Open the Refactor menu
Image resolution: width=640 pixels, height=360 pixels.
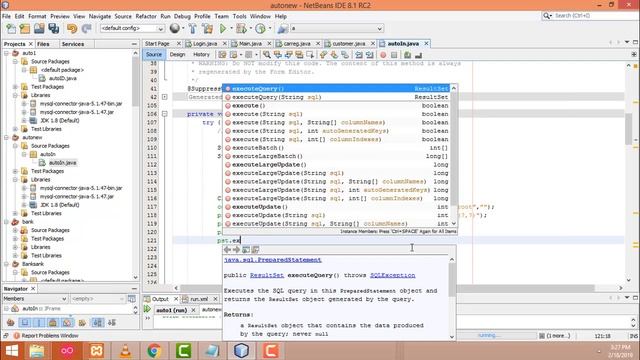[146, 16]
